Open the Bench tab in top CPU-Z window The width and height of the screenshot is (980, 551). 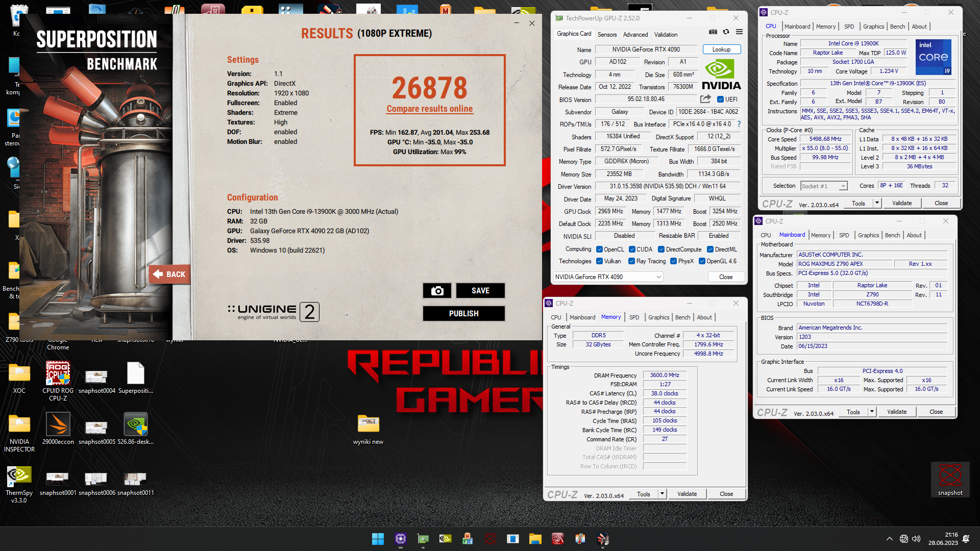(x=897, y=27)
